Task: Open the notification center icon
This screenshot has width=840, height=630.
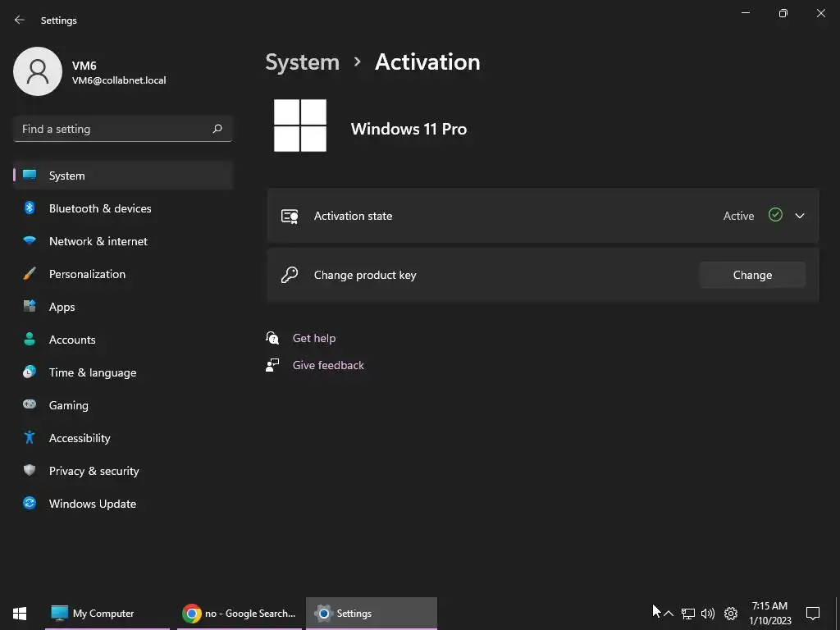Action: tap(813, 614)
